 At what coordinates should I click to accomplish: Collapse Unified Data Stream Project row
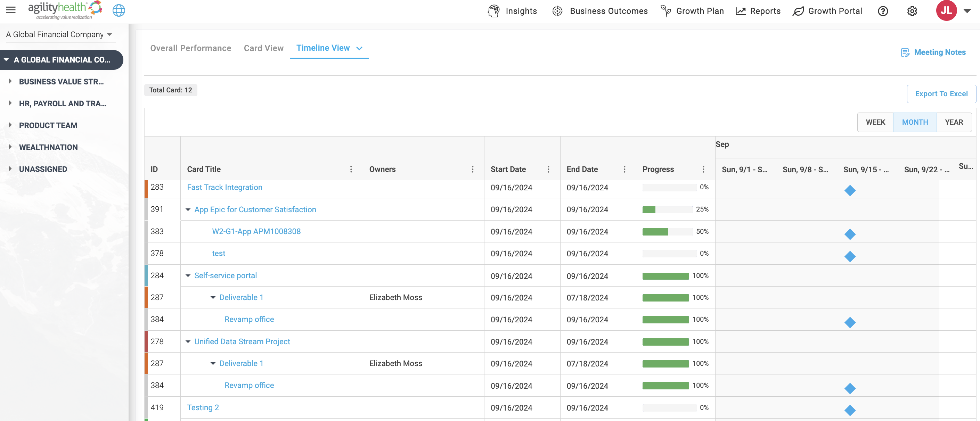pos(188,341)
